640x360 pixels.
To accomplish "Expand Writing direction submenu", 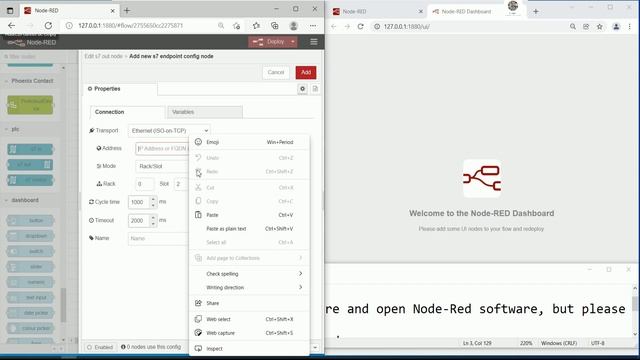I will (249, 287).
